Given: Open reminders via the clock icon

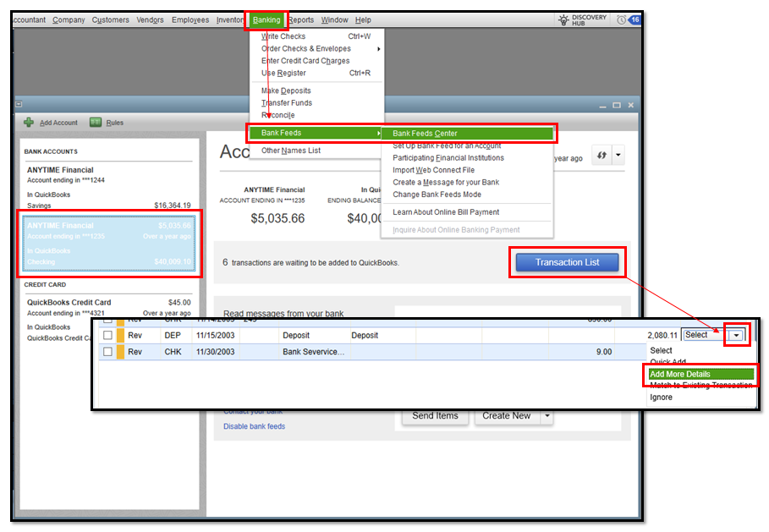Looking at the screenshot, I should click(x=623, y=18).
